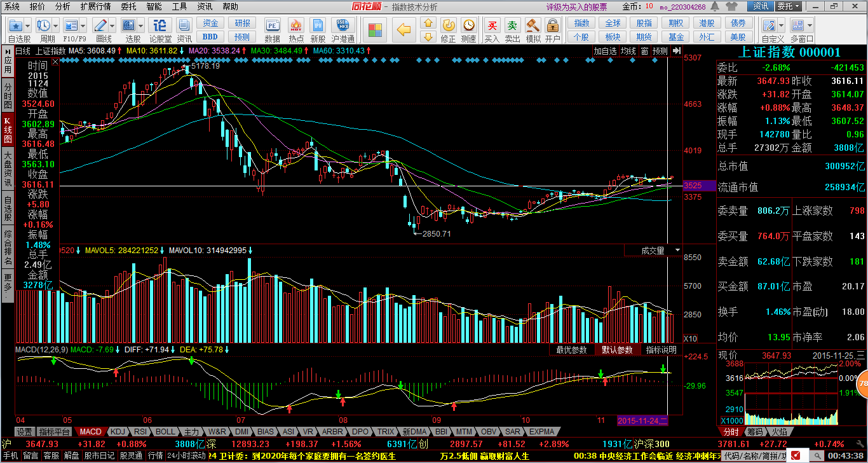Select the 画线 pencil drawing tool
Screen dimensions: 868x463
[x=100, y=25]
